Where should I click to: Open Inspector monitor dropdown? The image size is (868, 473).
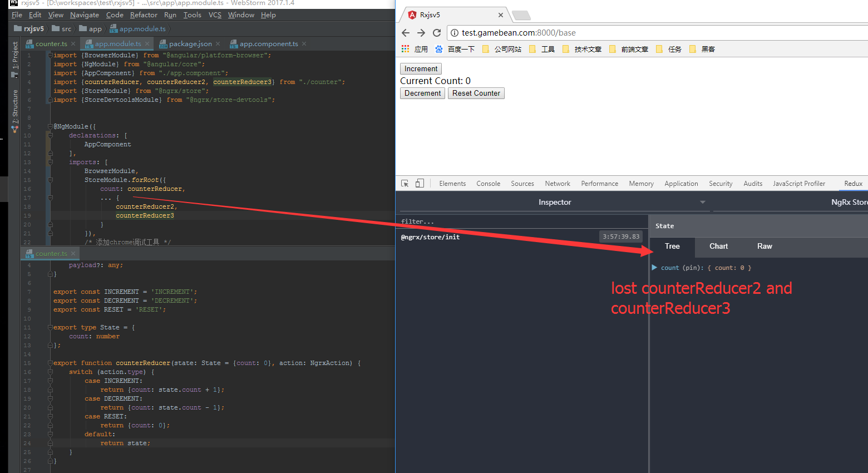coord(555,202)
